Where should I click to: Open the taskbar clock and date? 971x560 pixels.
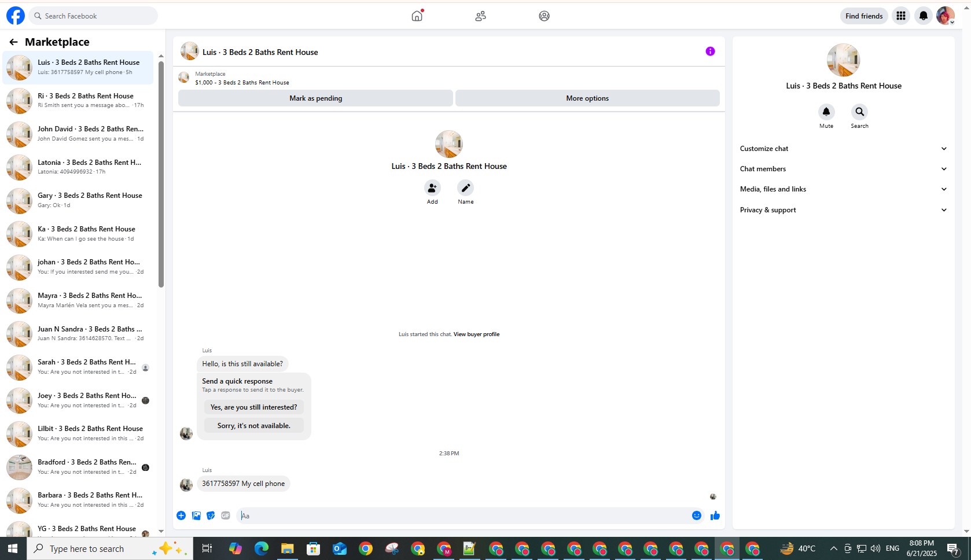point(921,548)
